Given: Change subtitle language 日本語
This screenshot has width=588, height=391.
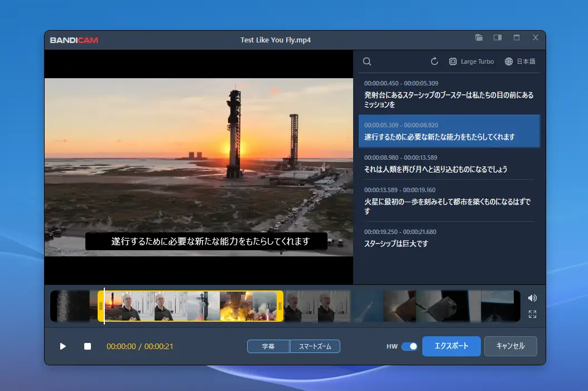Looking at the screenshot, I should [520, 61].
